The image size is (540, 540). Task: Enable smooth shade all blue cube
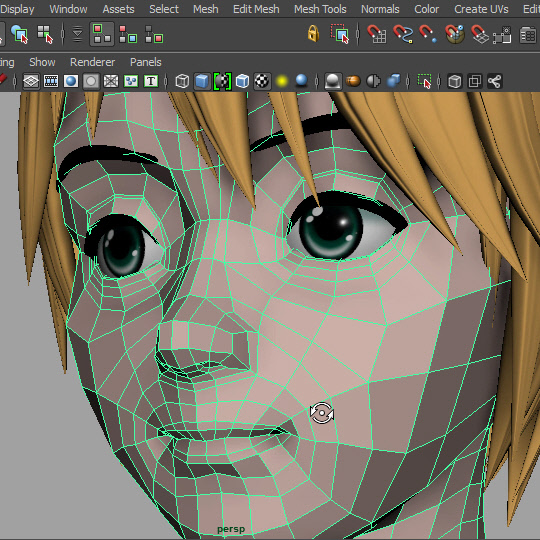202,81
